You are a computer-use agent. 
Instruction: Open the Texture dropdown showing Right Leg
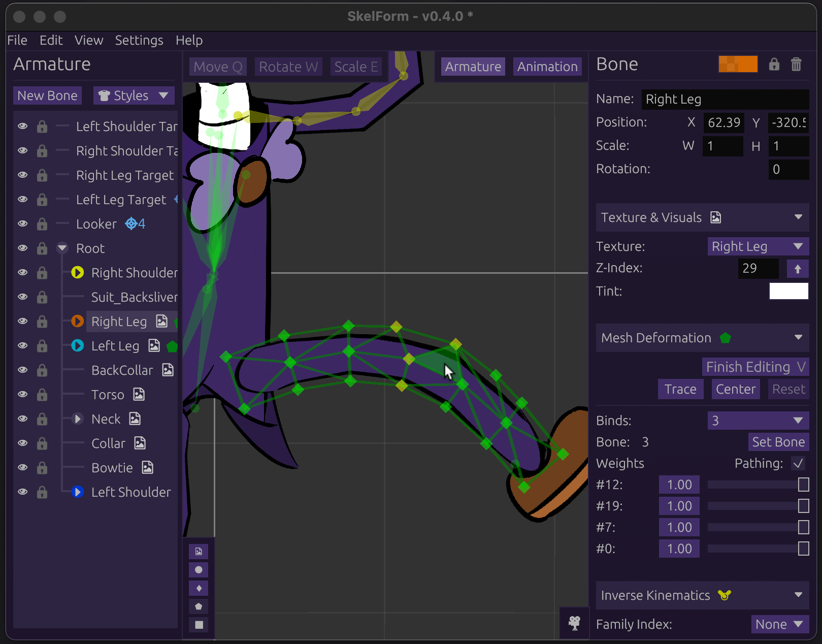(x=758, y=246)
